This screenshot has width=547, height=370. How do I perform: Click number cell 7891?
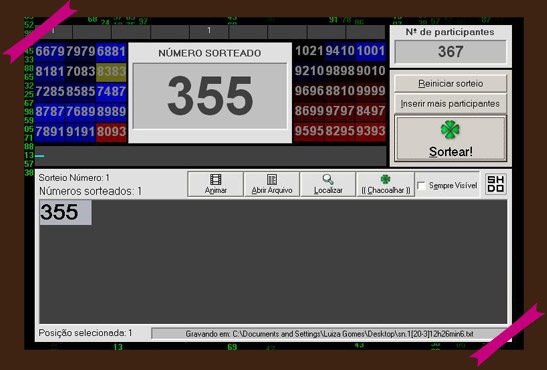pos(50,131)
